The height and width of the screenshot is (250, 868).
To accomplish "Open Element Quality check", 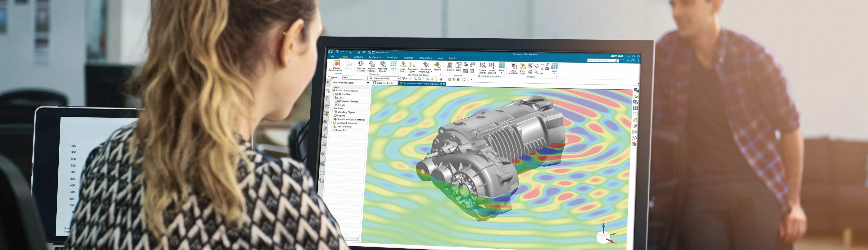I will click(482, 66).
